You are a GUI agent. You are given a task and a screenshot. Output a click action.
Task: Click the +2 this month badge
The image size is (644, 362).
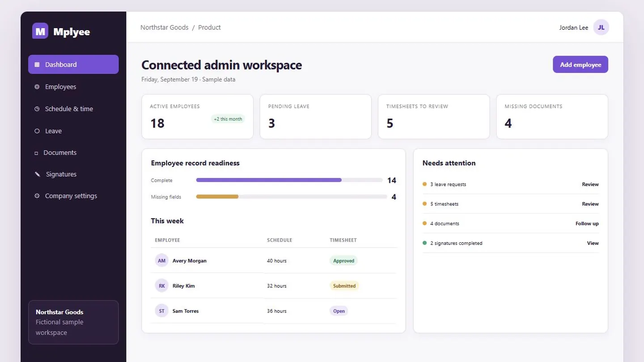(228, 119)
